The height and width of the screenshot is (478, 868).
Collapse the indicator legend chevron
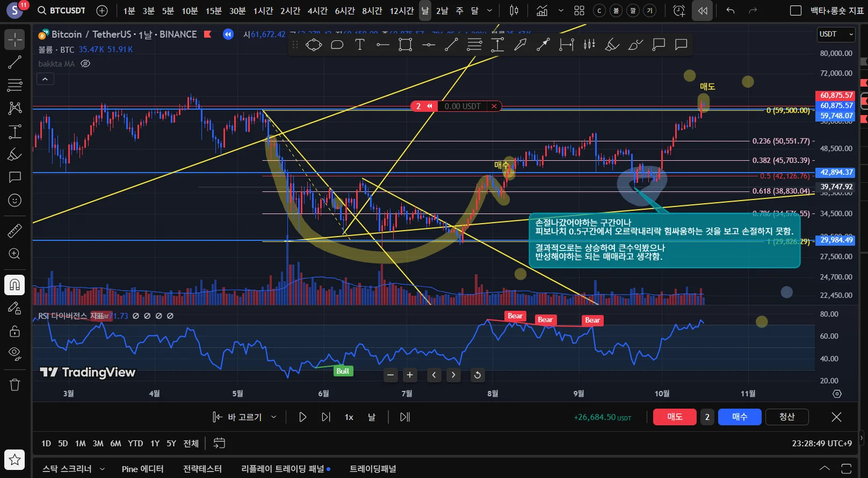coord(45,79)
